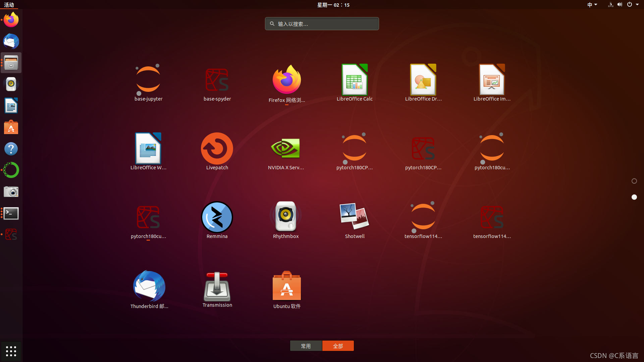The image size is (644, 362).
Task: Select the filled second page indicator dot
Action: coord(634,197)
